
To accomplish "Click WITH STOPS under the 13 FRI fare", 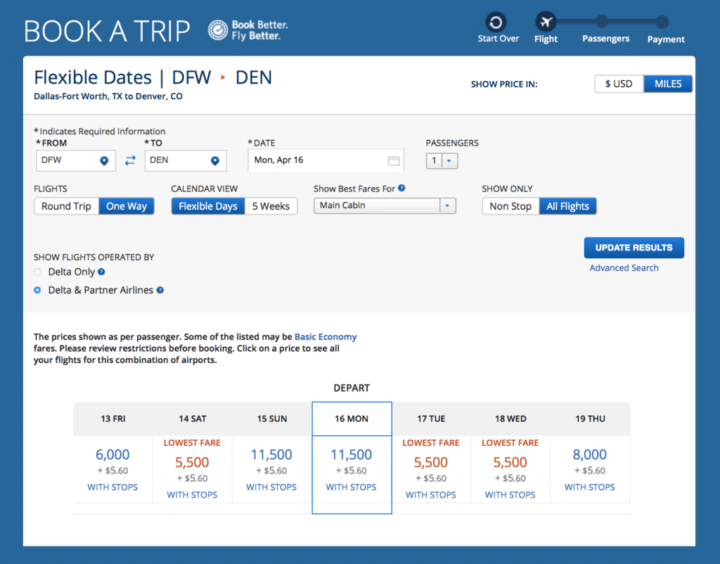I will (x=112, y=487).
